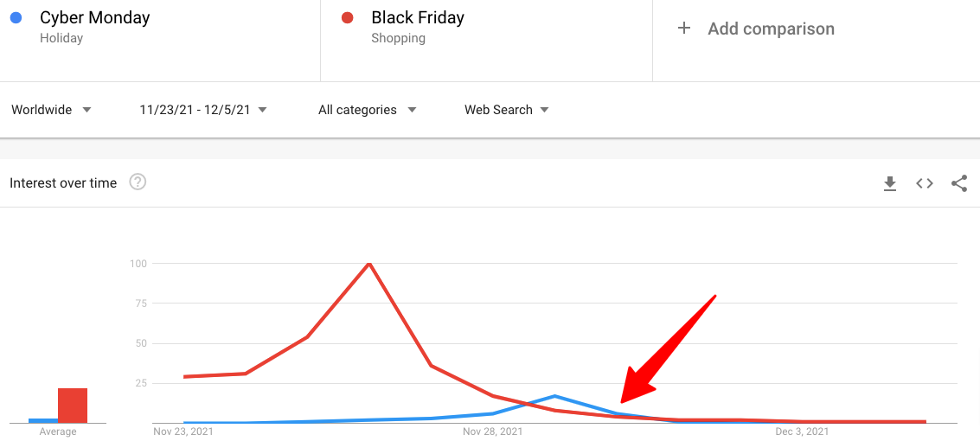This screenshot has height=441, width=980.
Task: Click the red Average bar
Action: [x=73, y=406]
